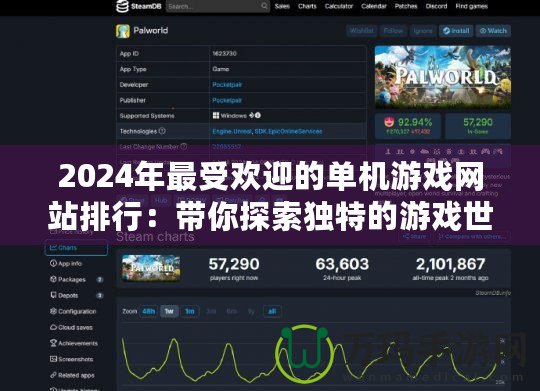
Task: Set chart zoom to 1y
Action: (251, 311)
